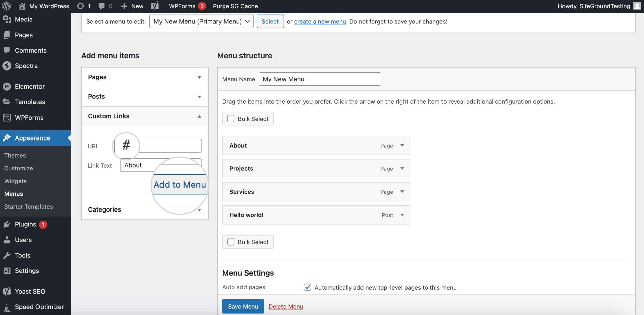This screenshot has height=315, width=644.
Task: Tick the upper Bulk Select checkbox
Action: click(231, 119)
